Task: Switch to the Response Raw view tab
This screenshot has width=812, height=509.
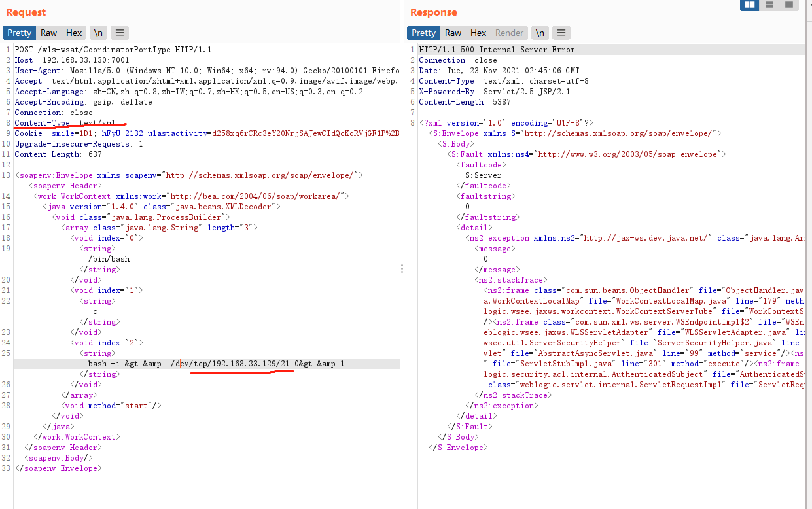Action: [x=453, y=33]
